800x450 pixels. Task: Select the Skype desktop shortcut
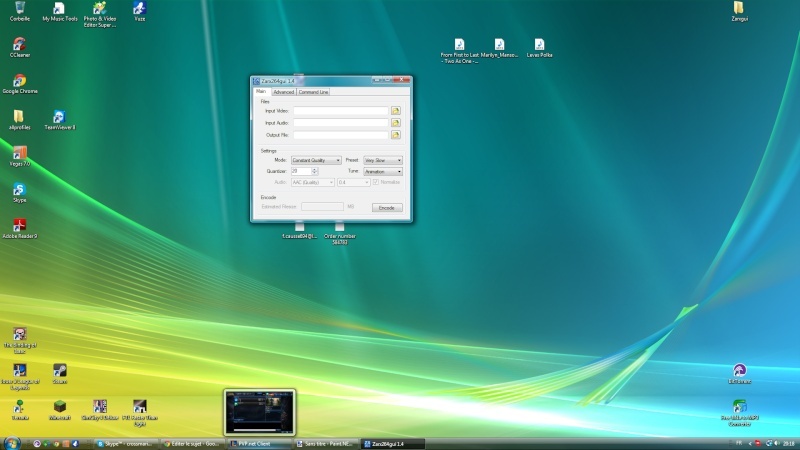pyautogui.click(x=20, y=193)
